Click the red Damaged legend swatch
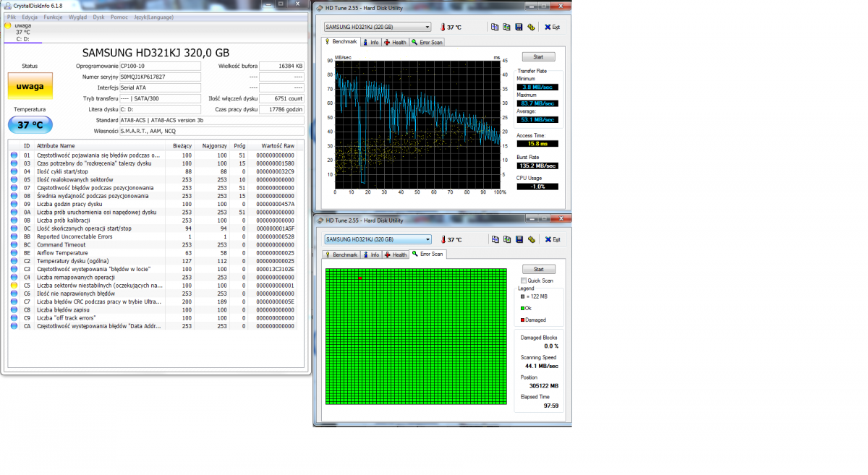Image resolution: width=868 pixels, height=475 pixels. click(523, 320)
